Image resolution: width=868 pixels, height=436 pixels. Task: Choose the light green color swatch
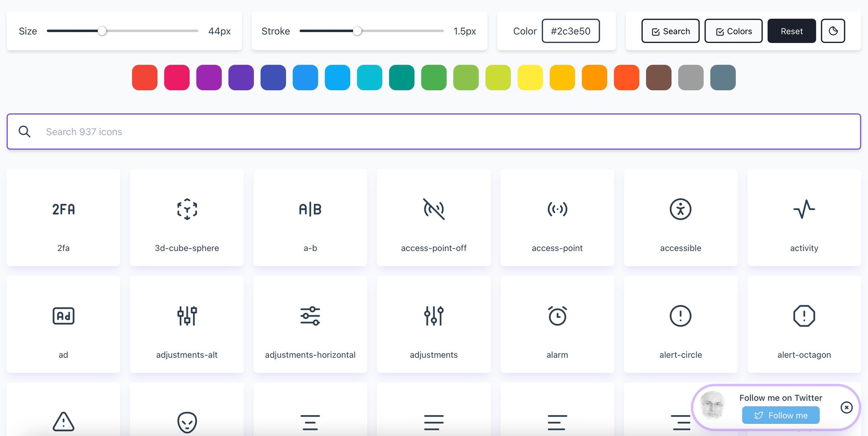coord(466,77)
